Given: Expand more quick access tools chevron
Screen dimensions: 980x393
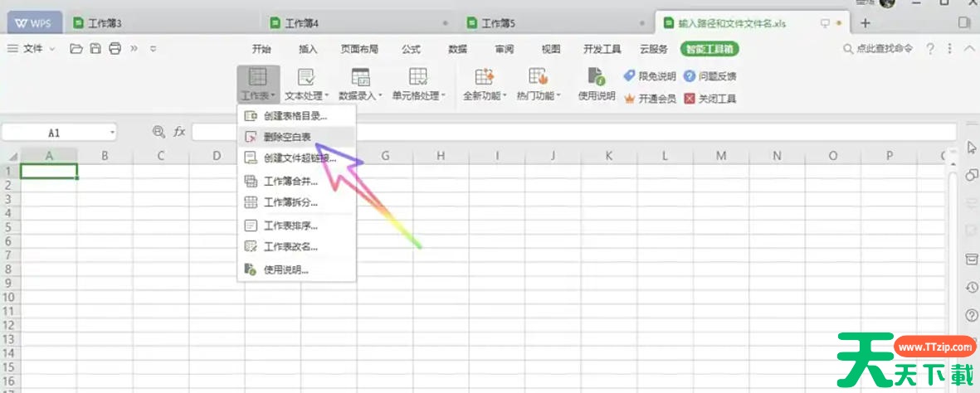Looking at the screenshot, I should pyautogui.click(x=134, y=49).
